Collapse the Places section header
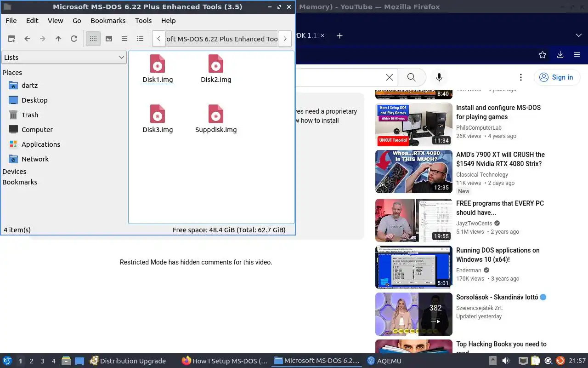This screenshot has width=588, height=368. (12, 73)
